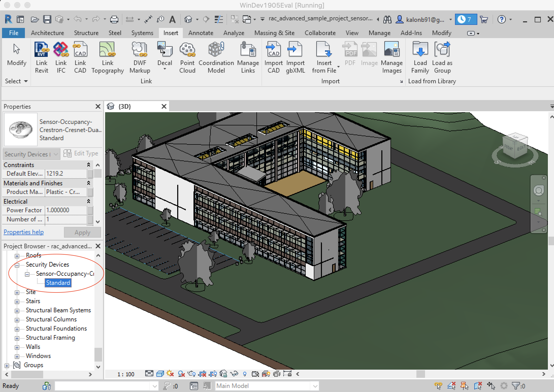Screen dimensions: 554x392
Task: Click the Import gbXML icon
Action: click(x=295, y=57)
